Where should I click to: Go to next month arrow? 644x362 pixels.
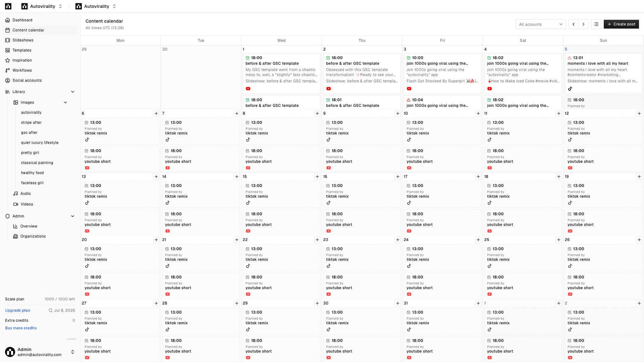click(584, 24)
